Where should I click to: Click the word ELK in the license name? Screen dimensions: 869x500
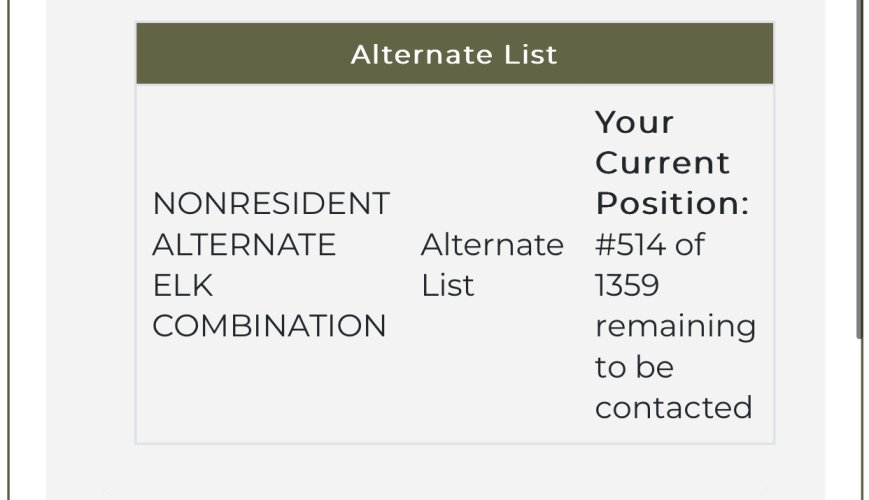pos(182,285)
